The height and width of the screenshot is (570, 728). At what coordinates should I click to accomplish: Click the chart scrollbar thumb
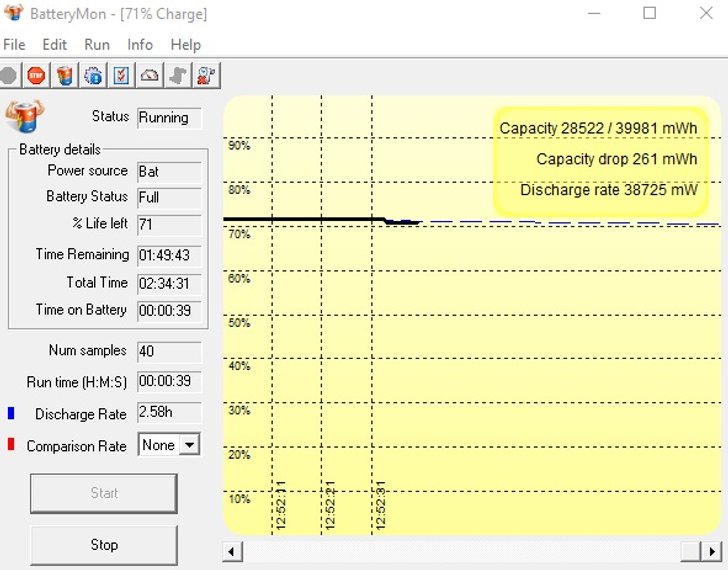pyautogui.click(x=691, y=552)
